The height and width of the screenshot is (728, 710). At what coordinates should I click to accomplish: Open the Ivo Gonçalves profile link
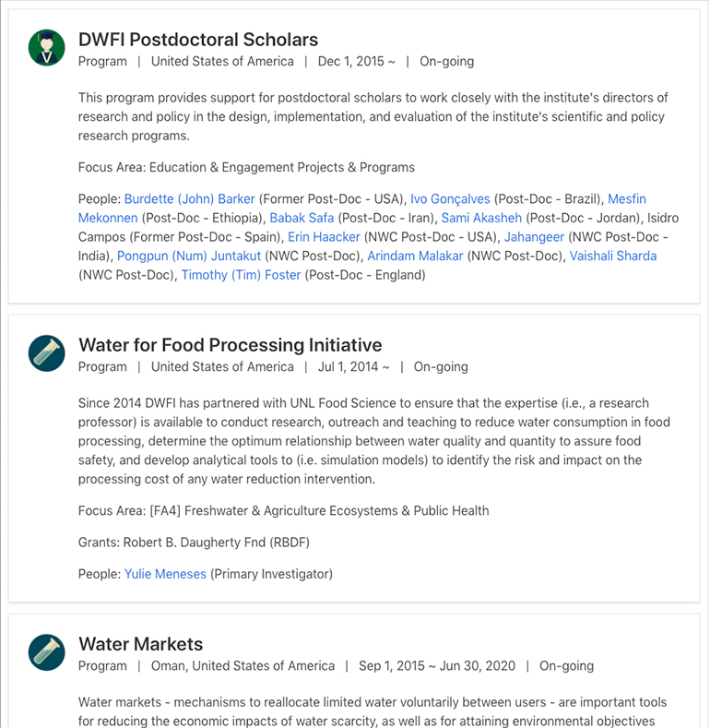pos(450,198)
